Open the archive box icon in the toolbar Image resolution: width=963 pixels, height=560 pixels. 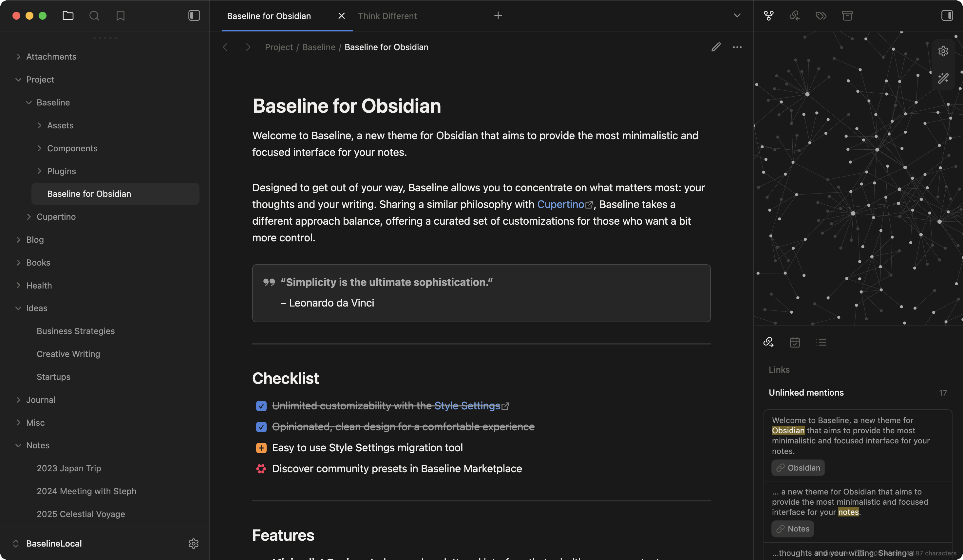pyautogui.click(x=847, y=16)
